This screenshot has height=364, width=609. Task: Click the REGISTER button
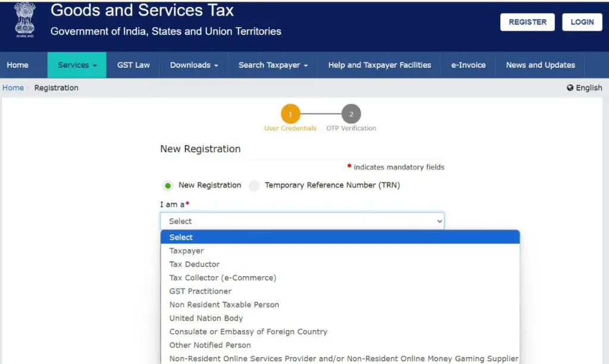point(528,22)
